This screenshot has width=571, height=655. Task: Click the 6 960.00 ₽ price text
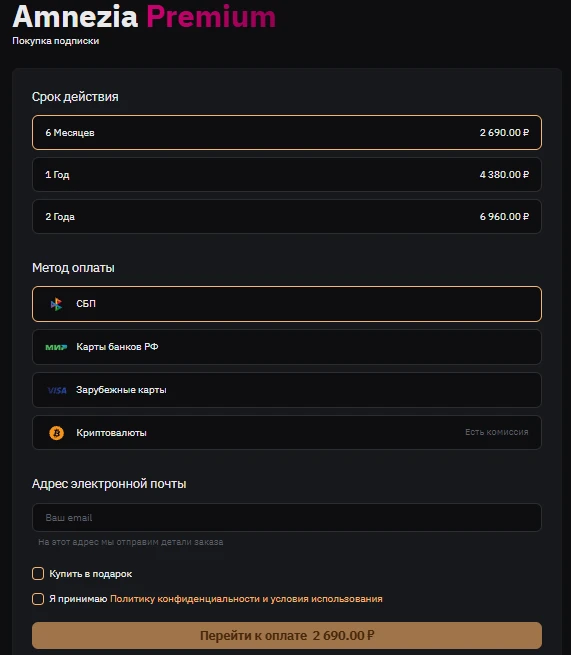click(504, 216)
